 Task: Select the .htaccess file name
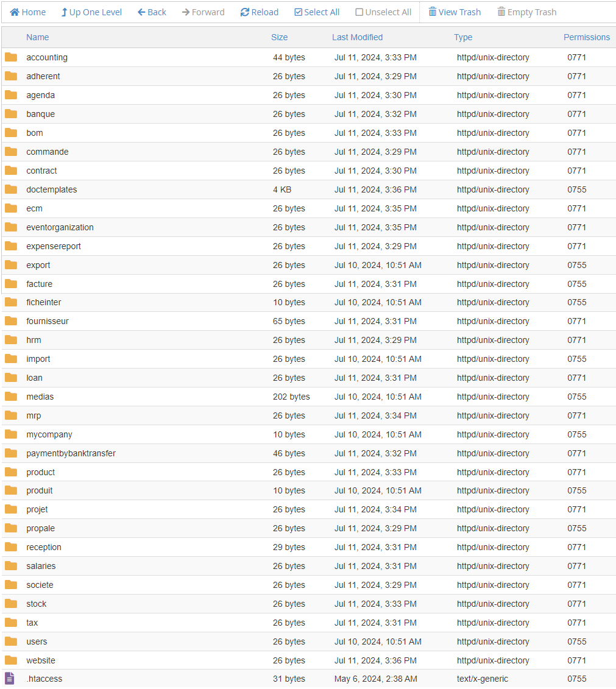point(44,679)
